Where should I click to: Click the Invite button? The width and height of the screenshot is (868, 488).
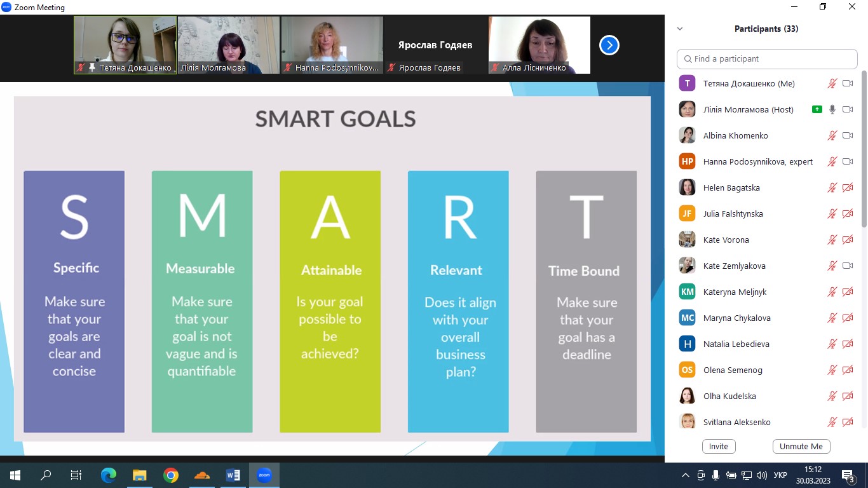(719, 446)
